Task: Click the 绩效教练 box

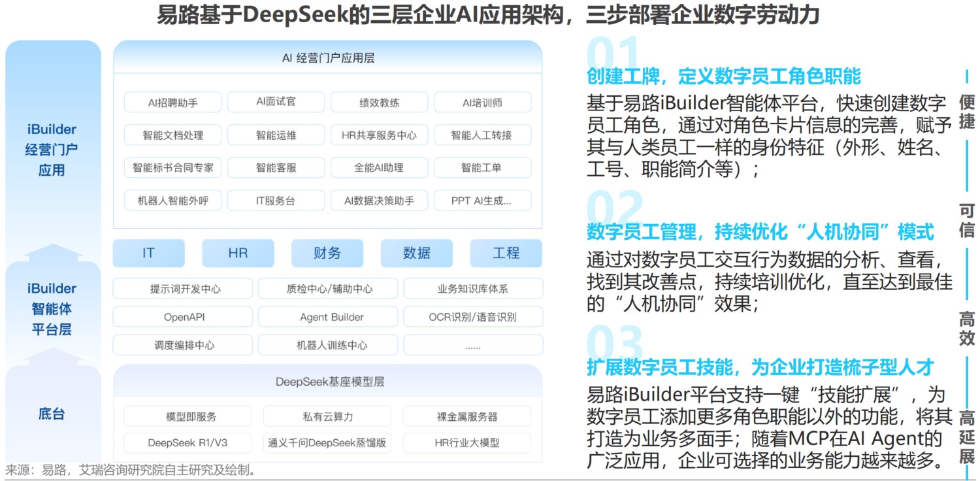Action: coord(379,103)
